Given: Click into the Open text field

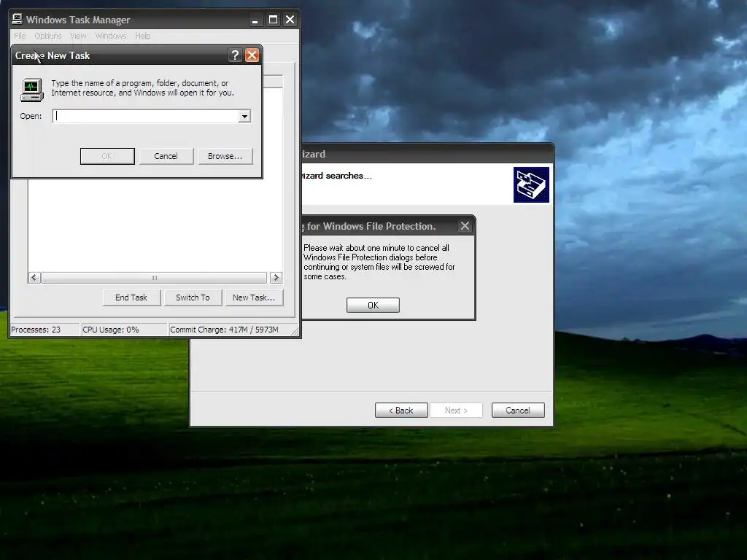Looking at the screenshot, I should click(x=146, y=116).
